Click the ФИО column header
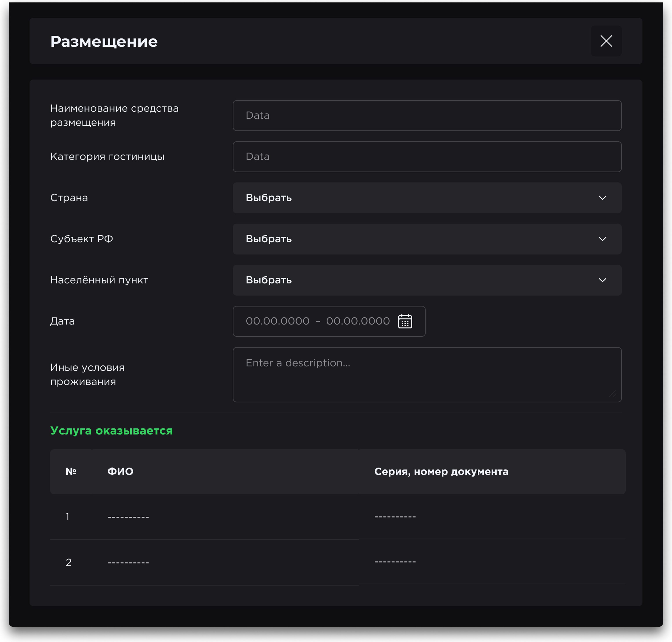Viewport: 672px width, 642px height. (x=121, y=472)
